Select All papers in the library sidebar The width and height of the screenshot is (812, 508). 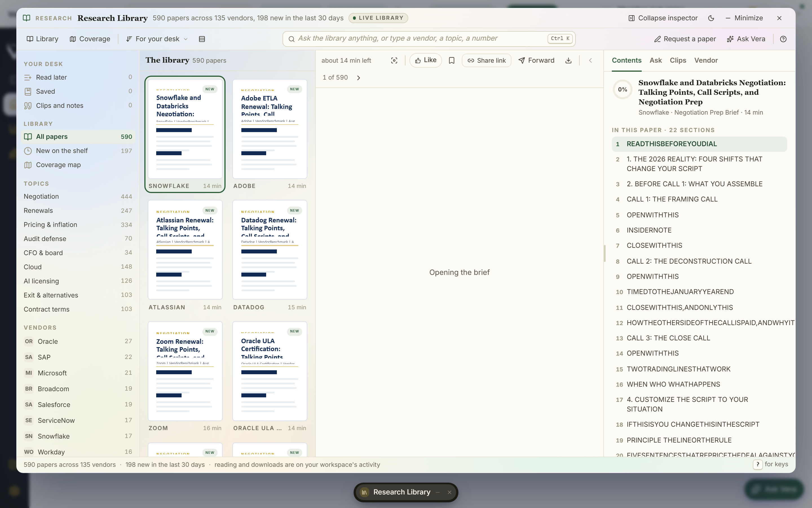click(x=78, y=137)
